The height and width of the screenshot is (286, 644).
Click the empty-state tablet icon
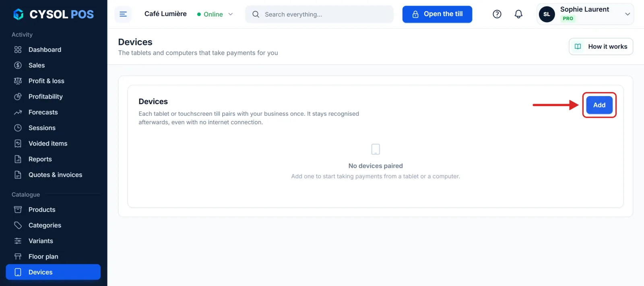(376, 149)
